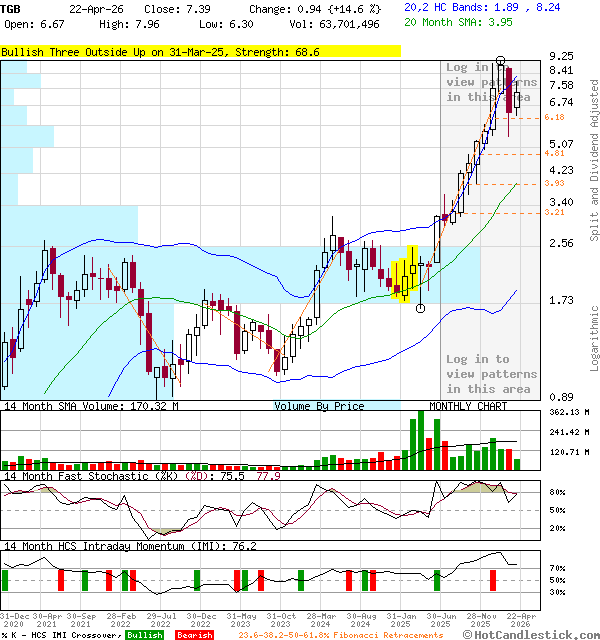Click the latest red IMI crossover bar
The height and width of the screenshot is (640, 600).
coord(492,580)
